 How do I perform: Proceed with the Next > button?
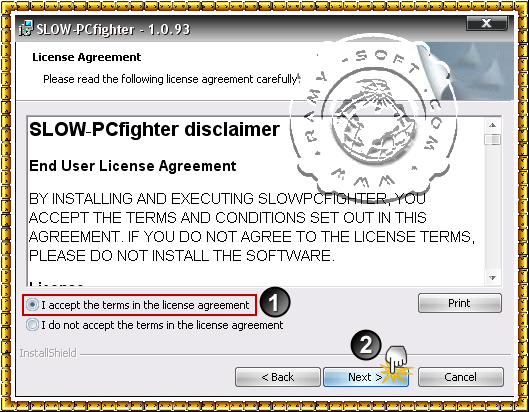click(366, 377)
